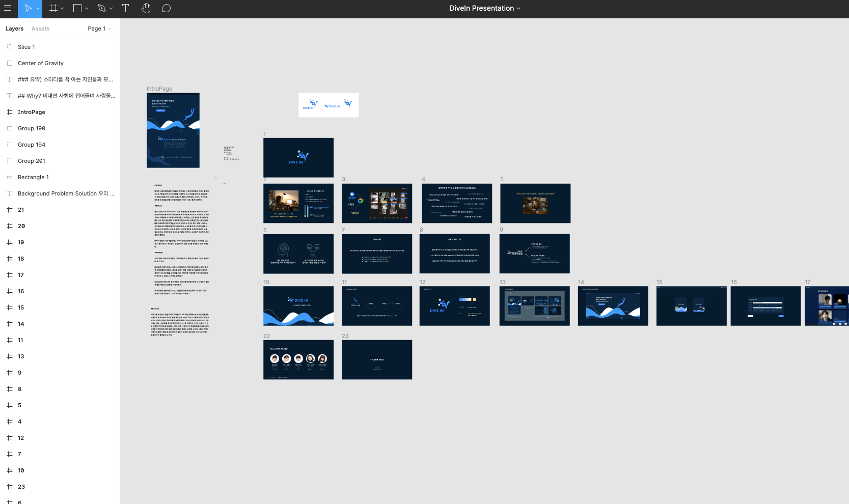Viewport: 849px width, 504px height.
Task: Select the Text tool
Action: pos(125,8)
